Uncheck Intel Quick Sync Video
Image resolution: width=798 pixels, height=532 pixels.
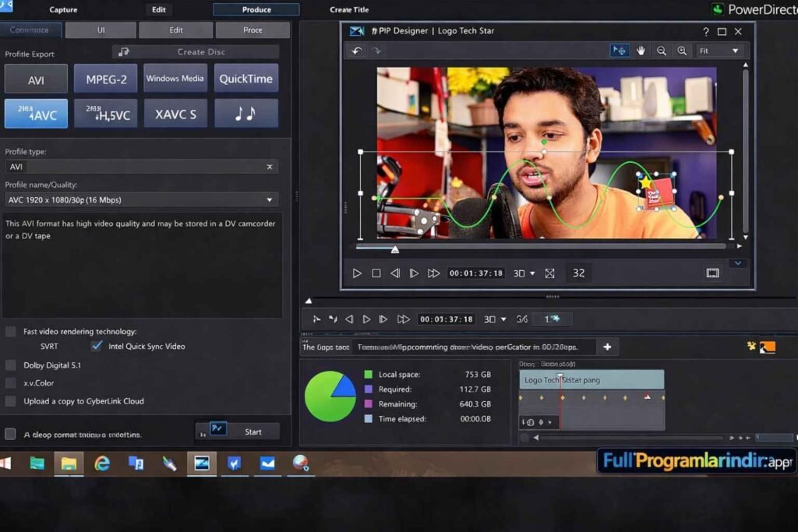[x=97, y=346]
